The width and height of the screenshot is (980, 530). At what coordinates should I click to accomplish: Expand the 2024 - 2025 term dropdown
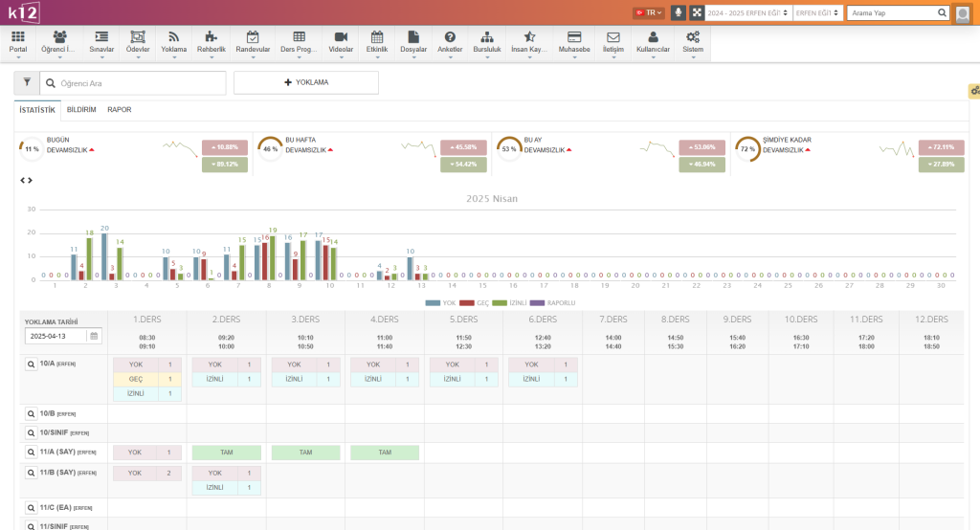coord(747,12)
